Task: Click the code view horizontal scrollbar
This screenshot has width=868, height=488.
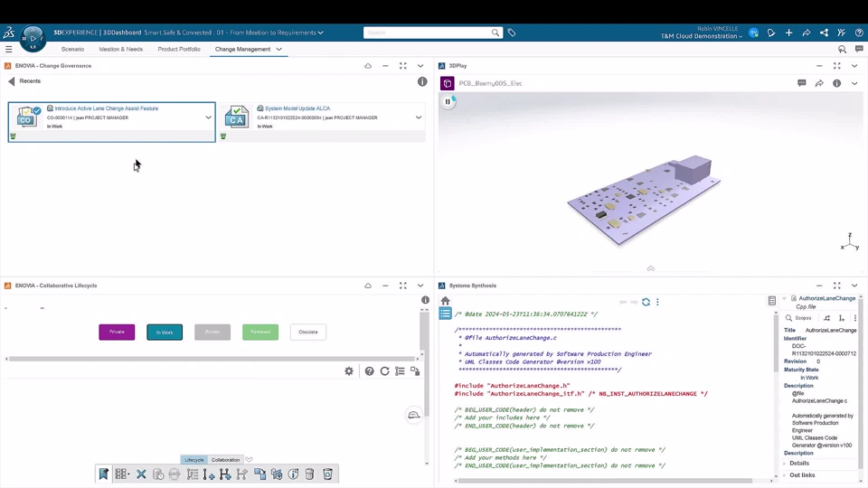Action: point(605,481)
